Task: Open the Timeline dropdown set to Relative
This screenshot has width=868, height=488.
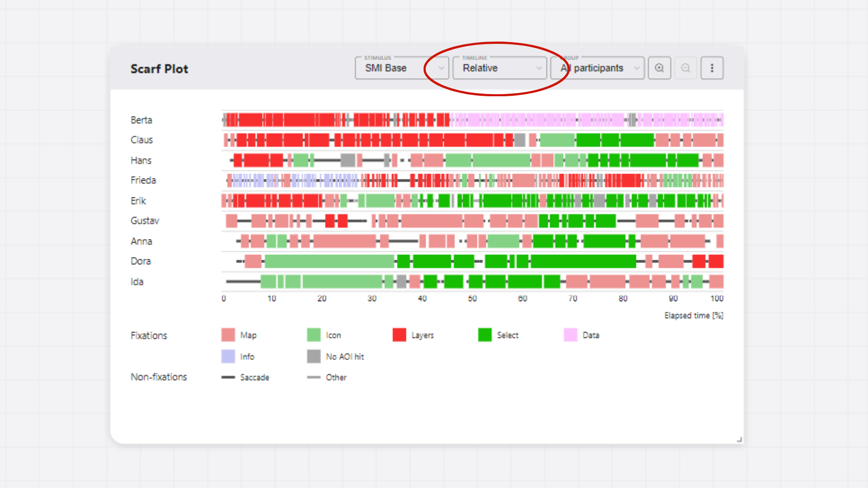Action: pyautogui.click(x=500, y=68)
